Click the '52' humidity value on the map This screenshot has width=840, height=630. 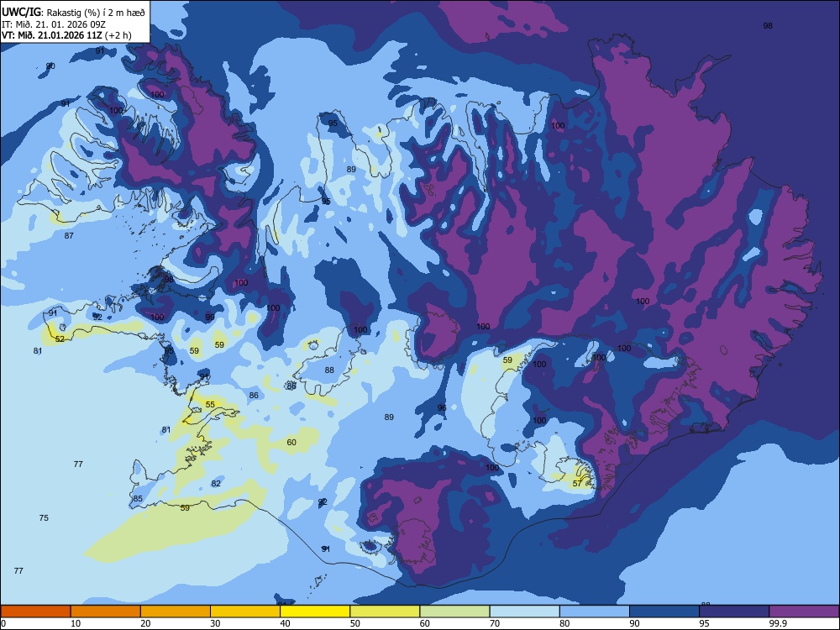click(x=60, y=339)
